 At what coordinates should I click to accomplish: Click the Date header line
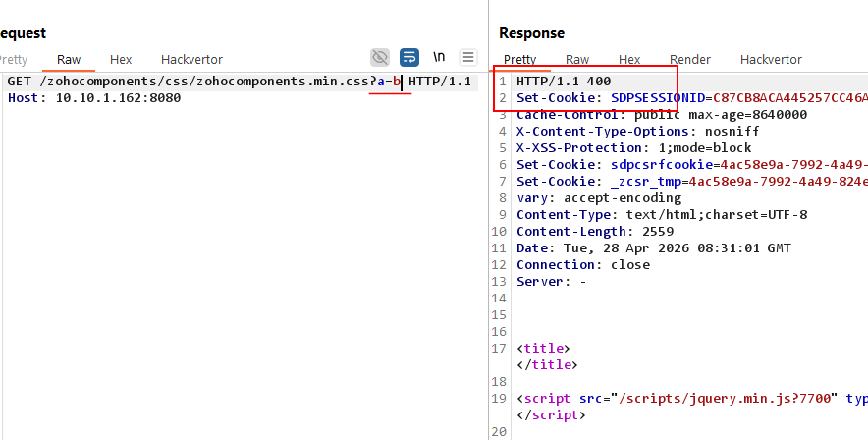(x=654, y=247)
